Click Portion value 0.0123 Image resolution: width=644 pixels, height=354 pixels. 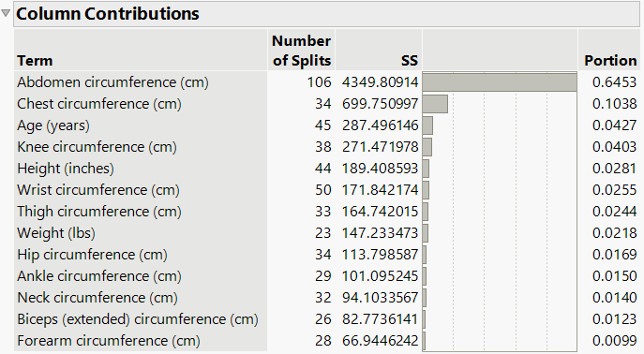pyautogui.click(x=614, y=319)
